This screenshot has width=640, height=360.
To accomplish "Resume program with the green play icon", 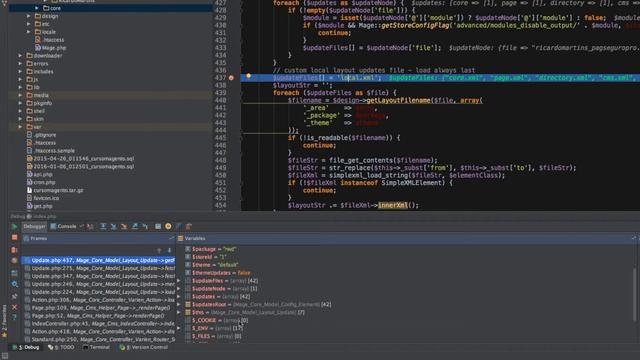I will coord(14,227).
